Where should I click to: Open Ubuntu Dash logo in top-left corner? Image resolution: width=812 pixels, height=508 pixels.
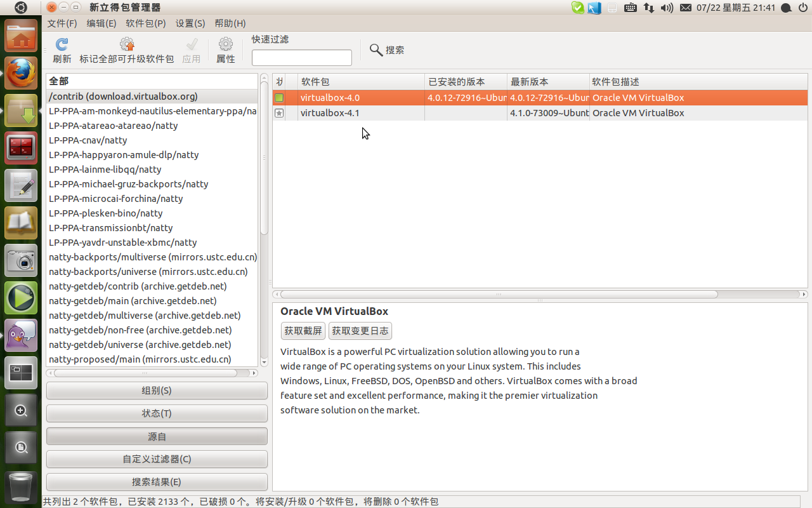(21, 8)
